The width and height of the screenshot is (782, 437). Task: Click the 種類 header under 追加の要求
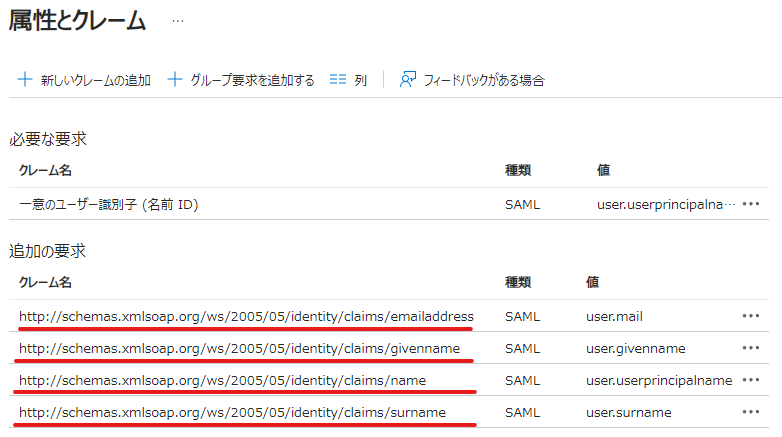point(518,282)
